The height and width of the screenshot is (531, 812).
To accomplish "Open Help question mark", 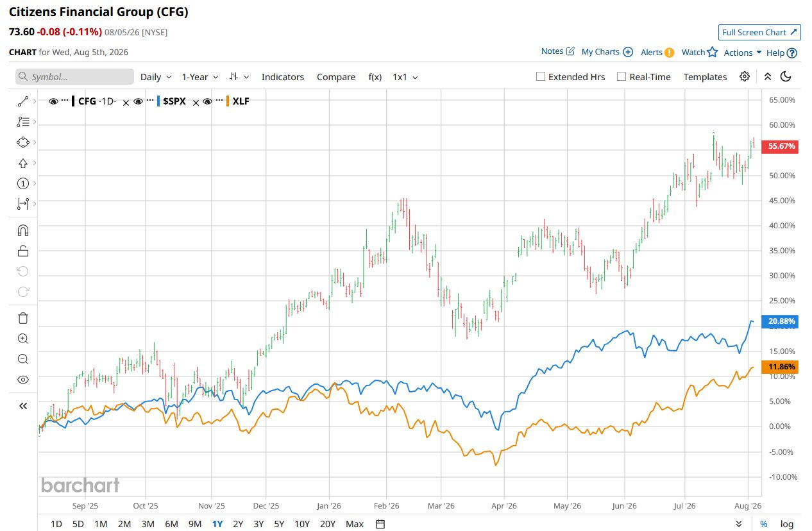I will pyautogui.click(x=782, y=53).
